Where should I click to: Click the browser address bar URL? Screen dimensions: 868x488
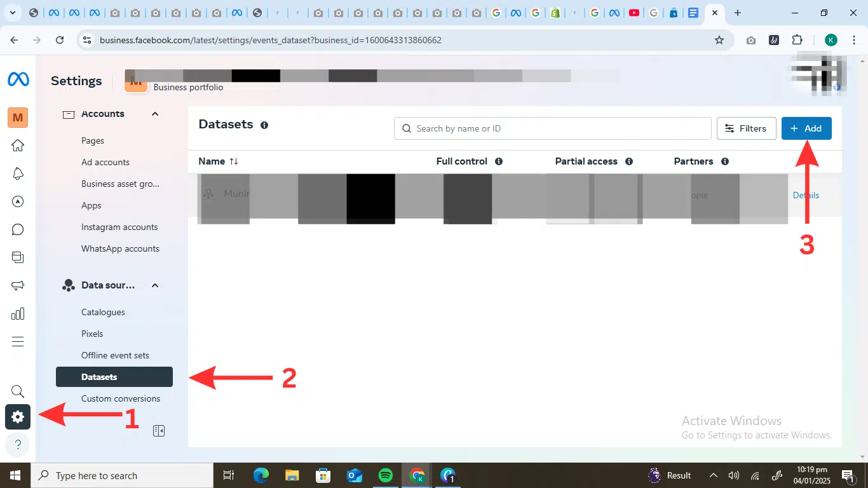pos(271,40)
